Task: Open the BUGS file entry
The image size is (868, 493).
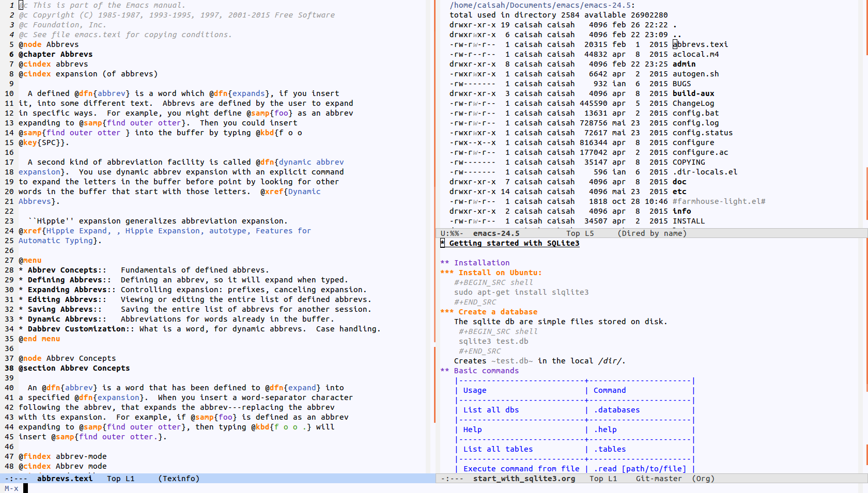Action: [681, 84]
